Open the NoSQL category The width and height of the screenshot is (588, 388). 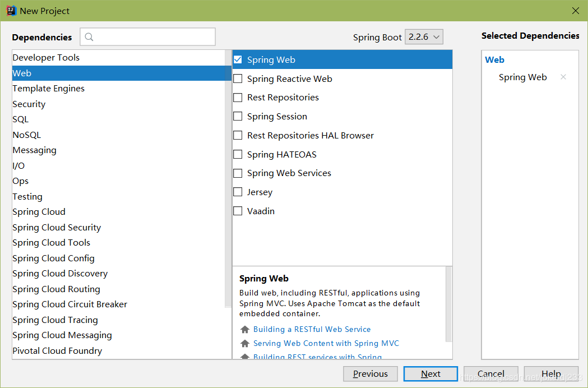[x=118, y=135]
